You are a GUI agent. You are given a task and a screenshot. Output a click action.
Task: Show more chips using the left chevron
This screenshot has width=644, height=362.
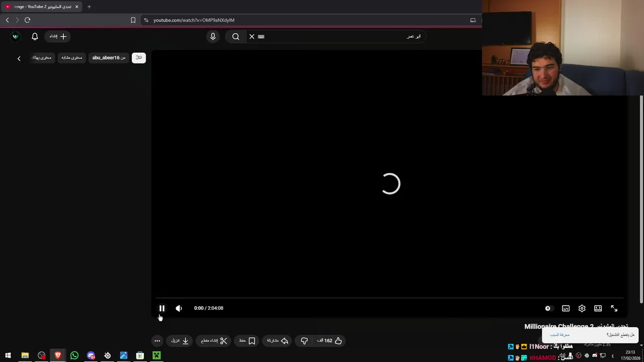point(19,58)
